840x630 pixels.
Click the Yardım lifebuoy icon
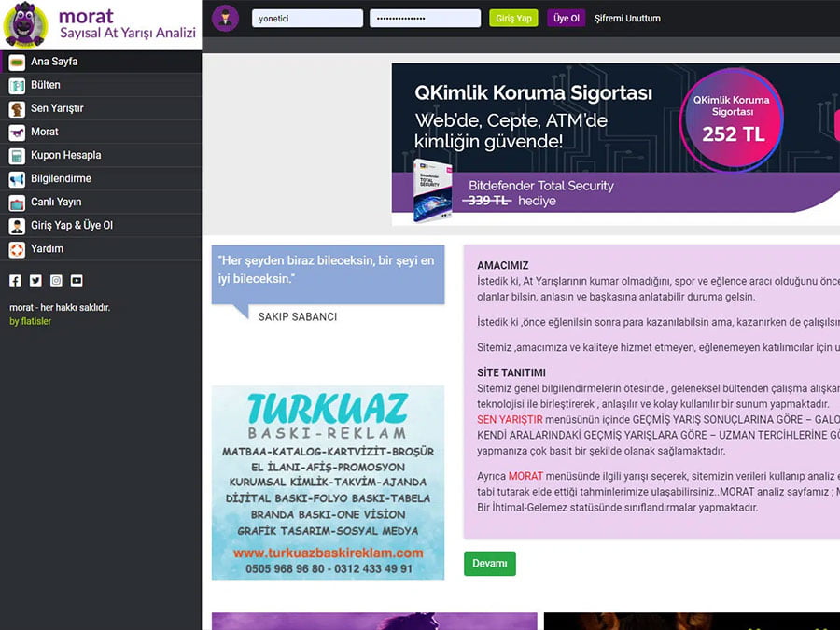[17, 249]
